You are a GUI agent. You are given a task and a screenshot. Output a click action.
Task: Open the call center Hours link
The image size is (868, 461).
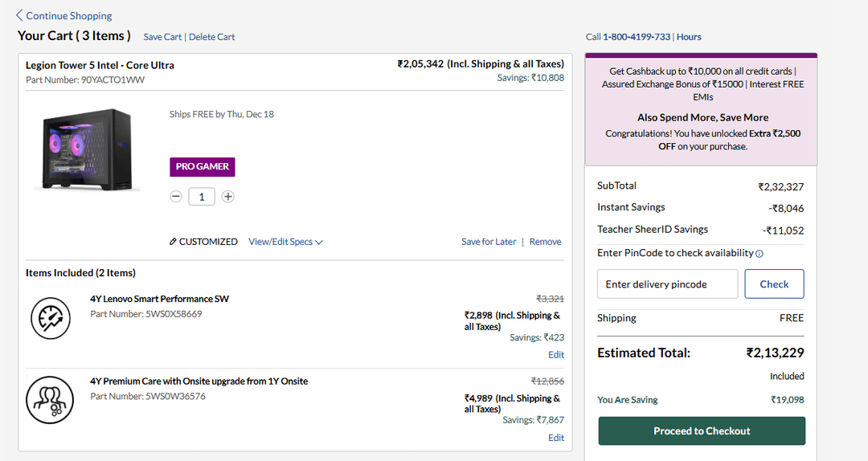click(689, 37)
